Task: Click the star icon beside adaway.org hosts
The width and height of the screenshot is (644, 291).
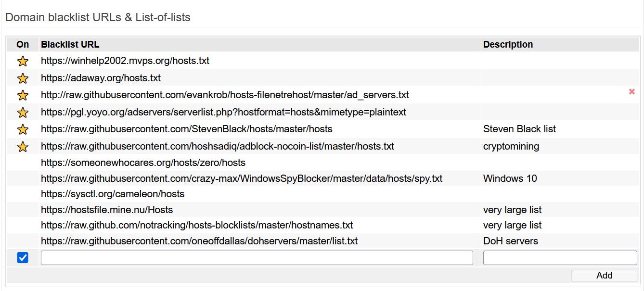Action: click(23, 78)
